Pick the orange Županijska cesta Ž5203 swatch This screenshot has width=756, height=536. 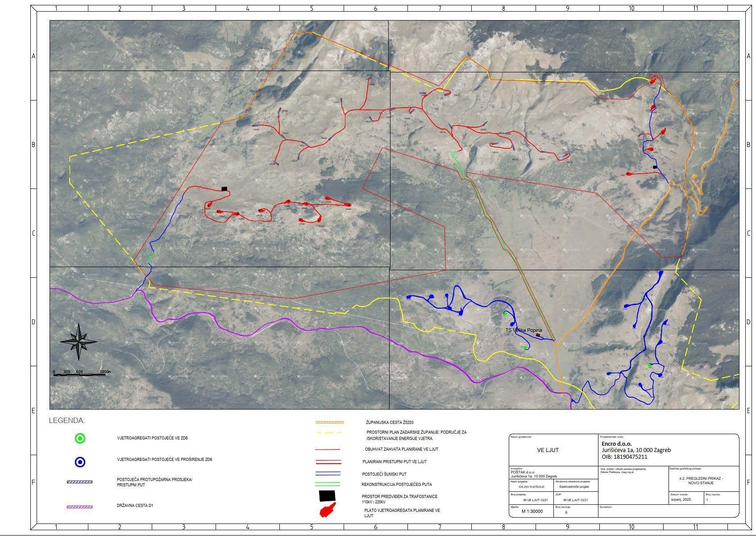[329, 422]
